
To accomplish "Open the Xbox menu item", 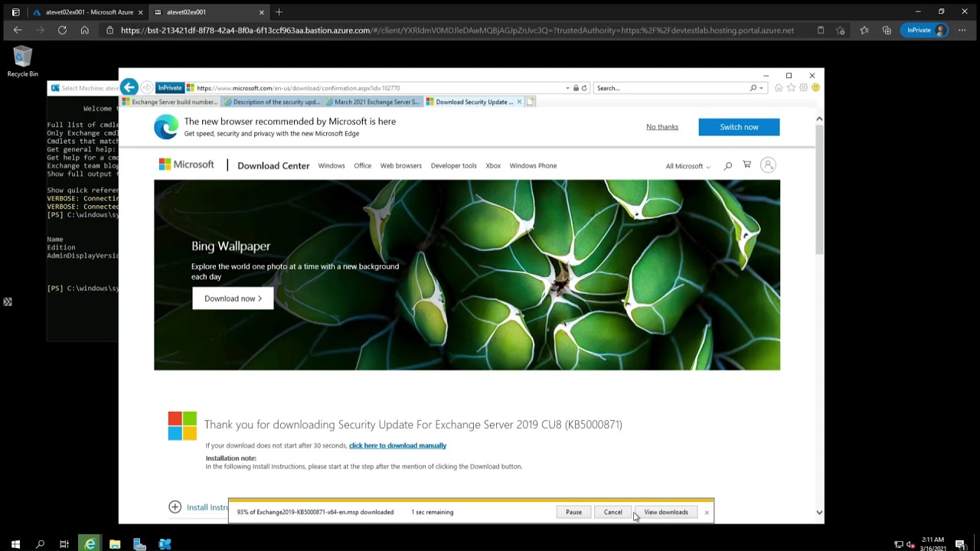I will (x=493, y=165).
